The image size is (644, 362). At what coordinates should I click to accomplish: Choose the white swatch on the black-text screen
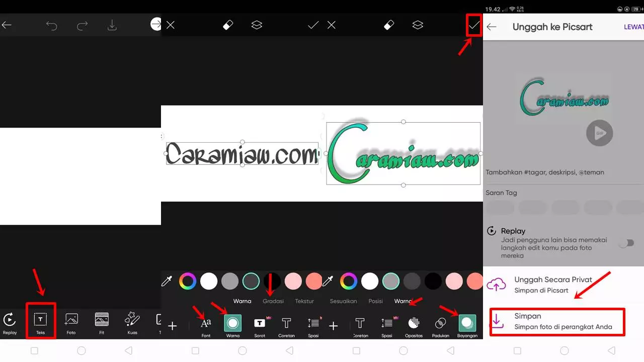coord(209,281)
